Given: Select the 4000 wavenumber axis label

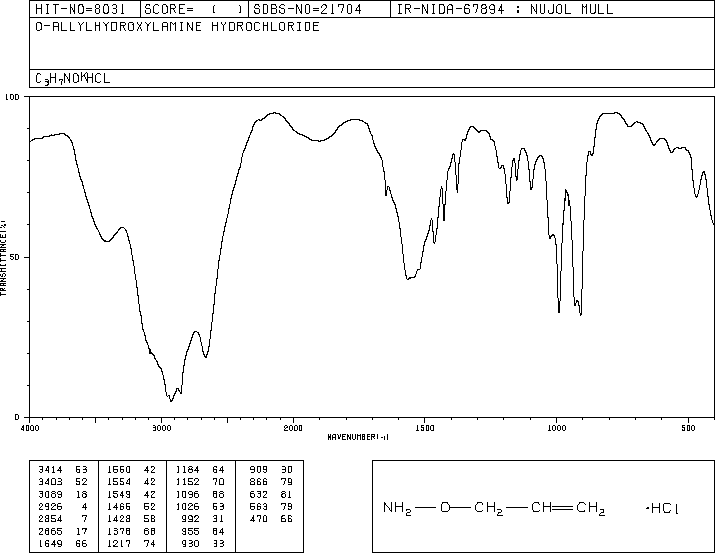Looking at the screenshot, I should [x=30, y=428].
